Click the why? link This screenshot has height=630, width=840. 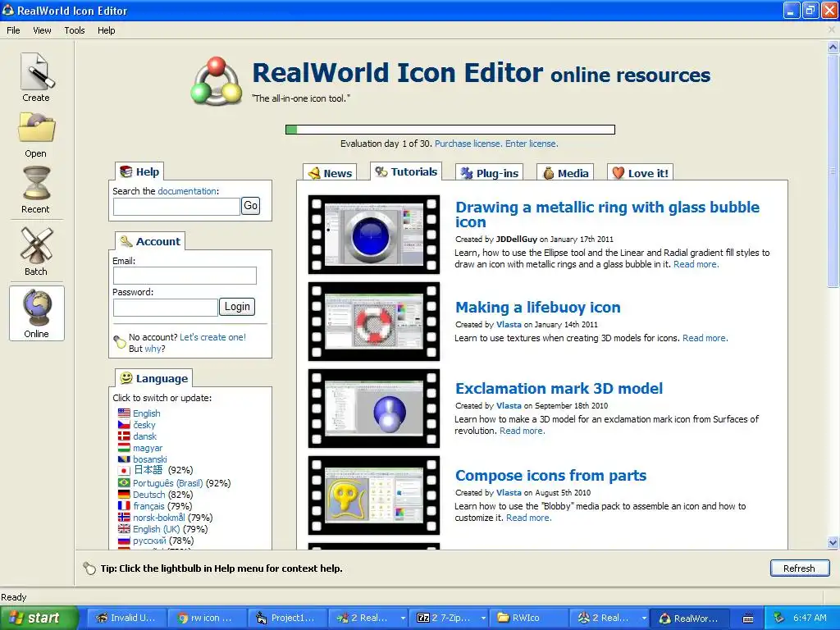pyautogui.click(x=154, y=349)
